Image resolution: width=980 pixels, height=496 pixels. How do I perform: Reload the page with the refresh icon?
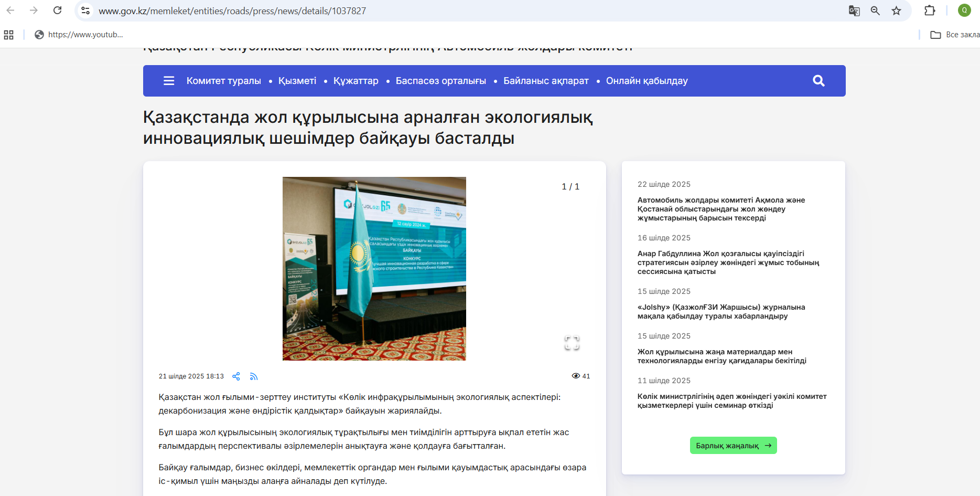(x=58, y=10)
